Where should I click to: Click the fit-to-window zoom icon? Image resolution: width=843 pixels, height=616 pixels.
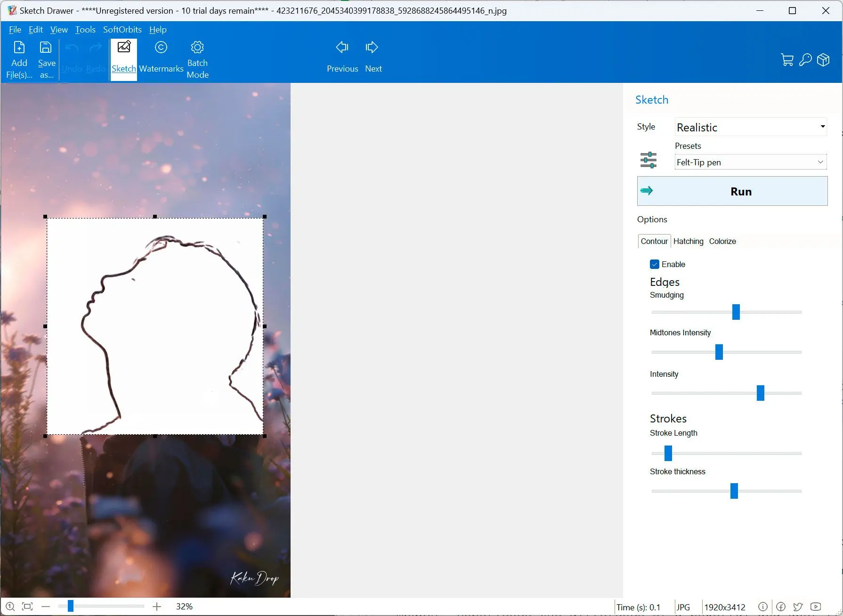point(27,607)
